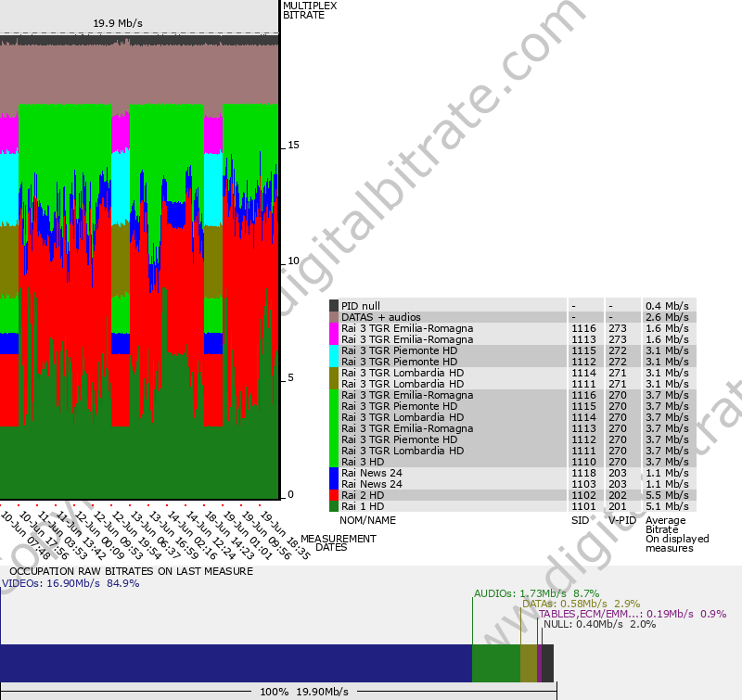Click the 'NOM/NAME' column header

point(367,520)
